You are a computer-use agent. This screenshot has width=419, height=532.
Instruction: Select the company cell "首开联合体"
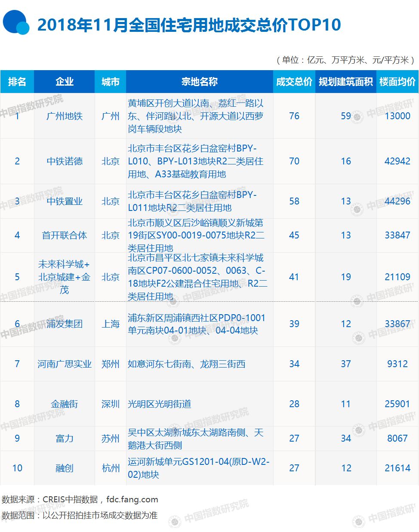(x=65, y=235)
